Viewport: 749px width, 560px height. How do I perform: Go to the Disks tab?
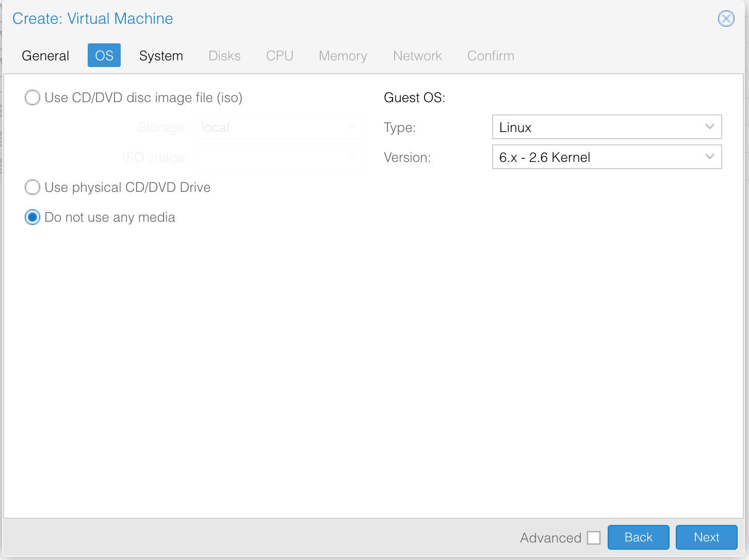click(x=224, y=56)
